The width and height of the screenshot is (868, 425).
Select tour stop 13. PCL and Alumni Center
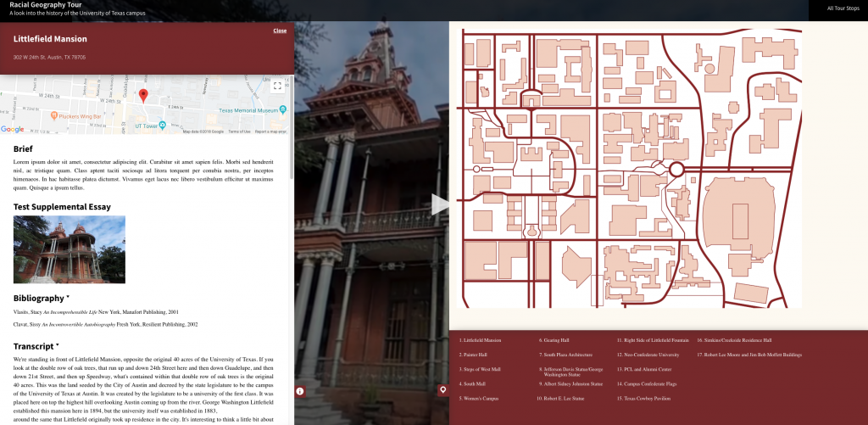pyautogui.click(x=644, y=369)
